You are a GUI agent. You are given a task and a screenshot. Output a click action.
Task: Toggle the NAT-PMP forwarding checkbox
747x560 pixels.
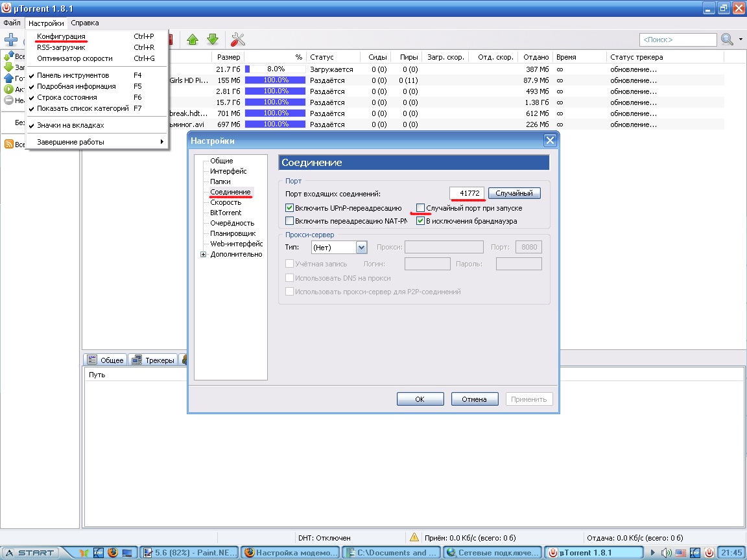pyautogui.click(x=290, y=221)
